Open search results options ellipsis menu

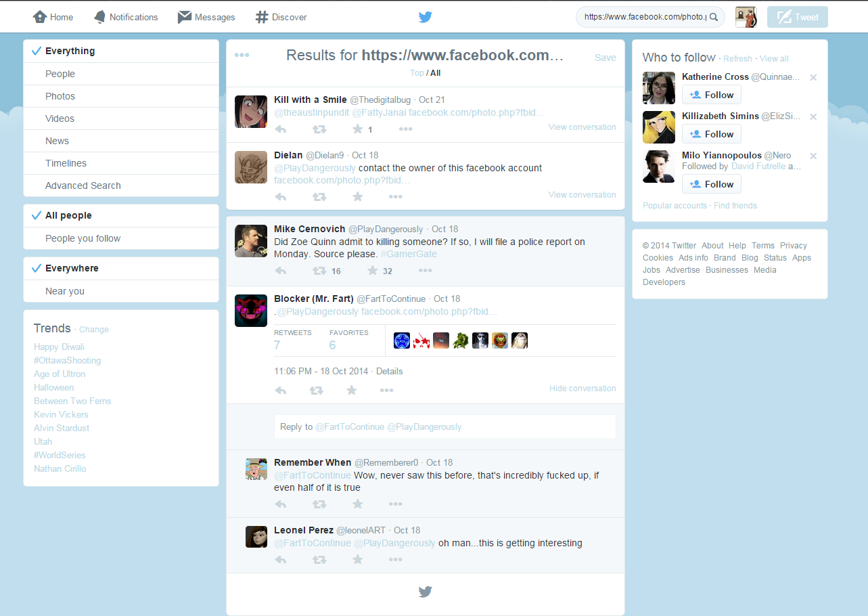[x=242, y=56]
